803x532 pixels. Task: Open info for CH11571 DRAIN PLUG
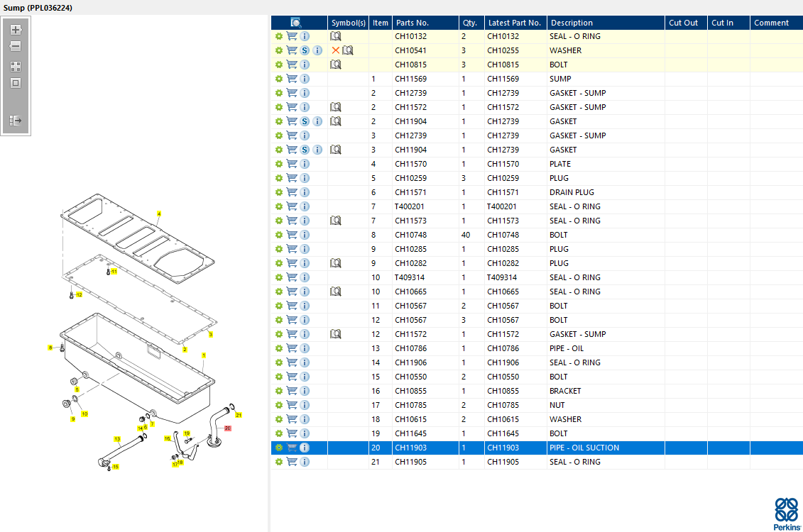tap(305, 192)
